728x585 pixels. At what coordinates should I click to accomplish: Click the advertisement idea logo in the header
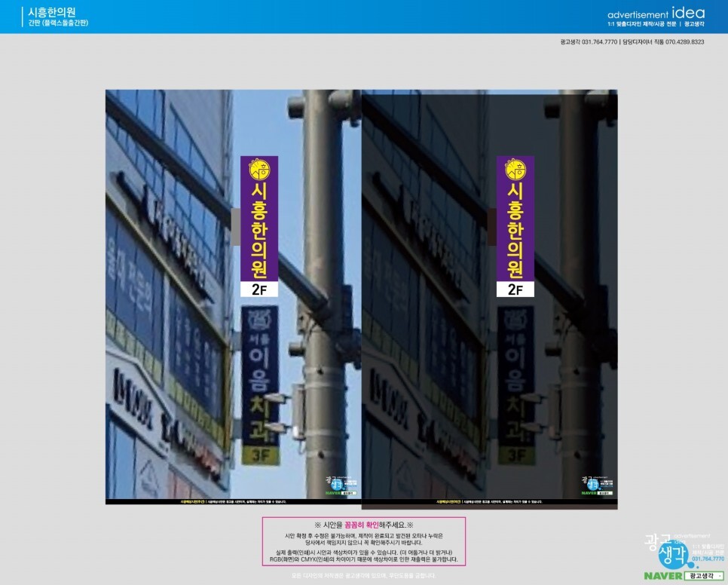(x=656, y=13)
